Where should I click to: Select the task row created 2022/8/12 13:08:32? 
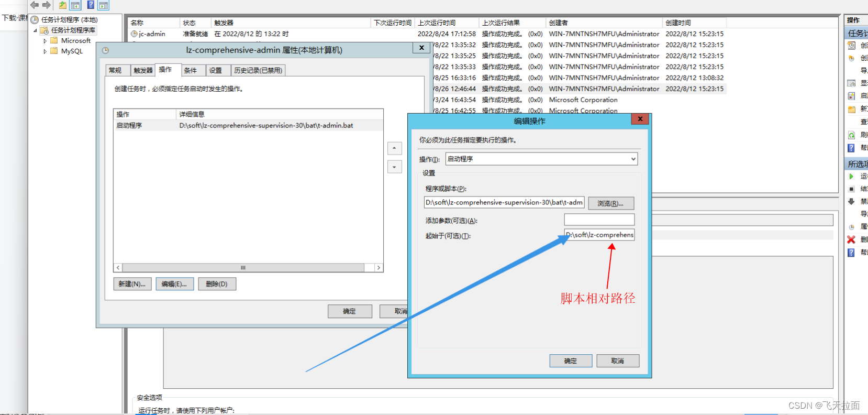580,78
